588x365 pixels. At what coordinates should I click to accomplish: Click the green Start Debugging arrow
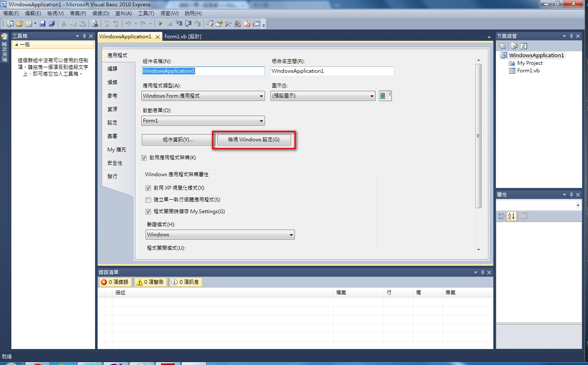click(x=160, y=24)
